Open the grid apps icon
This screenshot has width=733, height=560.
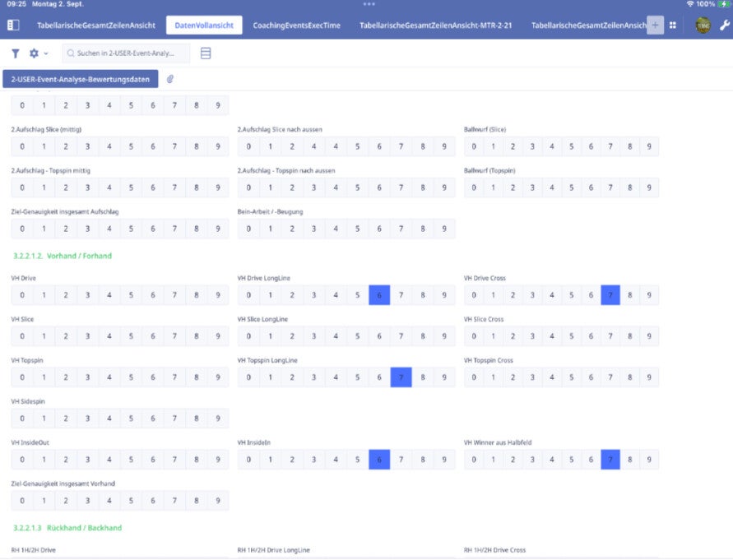coord(673,25)
